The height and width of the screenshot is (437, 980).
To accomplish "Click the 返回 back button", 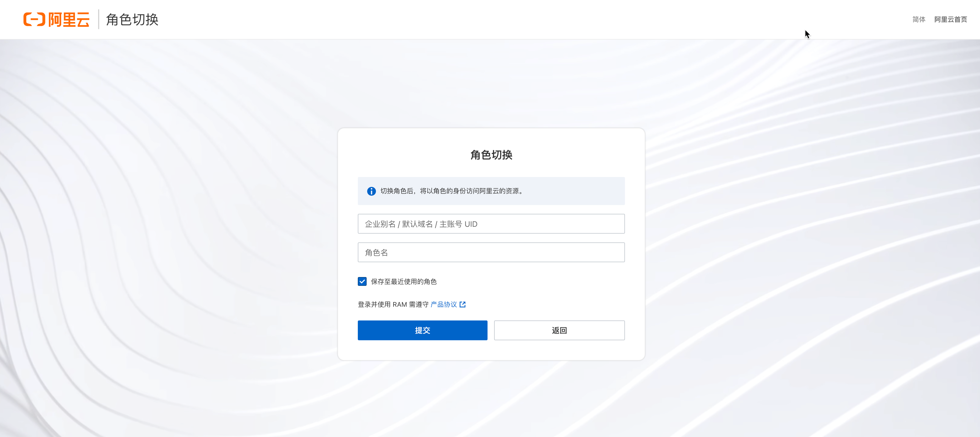I will pos(559,330).
